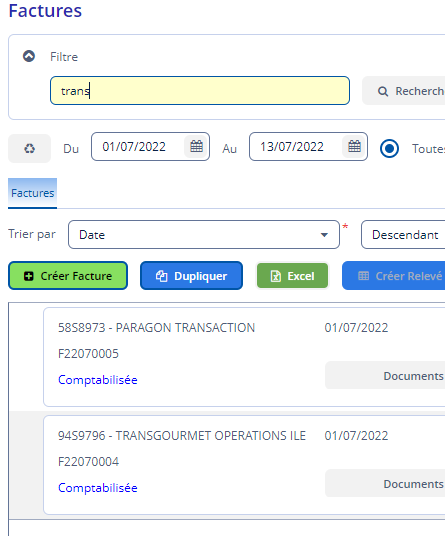
Task: Click the spreadsheet icon on Excel
Action: (275, 276)
